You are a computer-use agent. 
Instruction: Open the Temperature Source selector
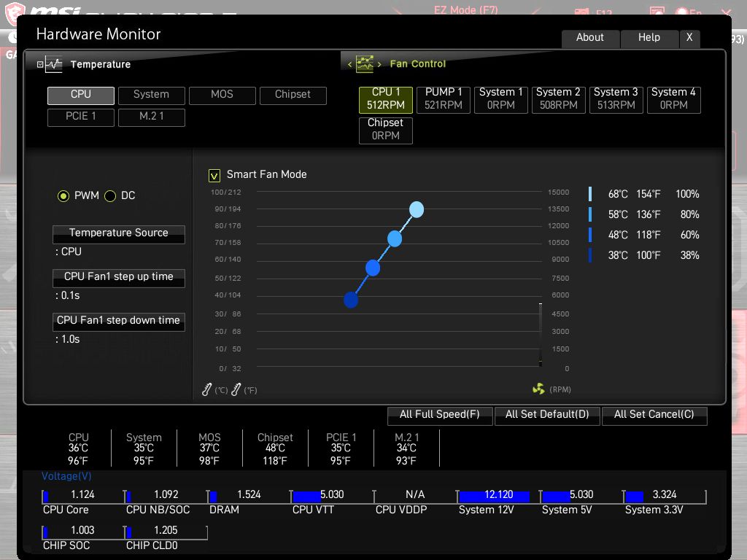point(119,234)
